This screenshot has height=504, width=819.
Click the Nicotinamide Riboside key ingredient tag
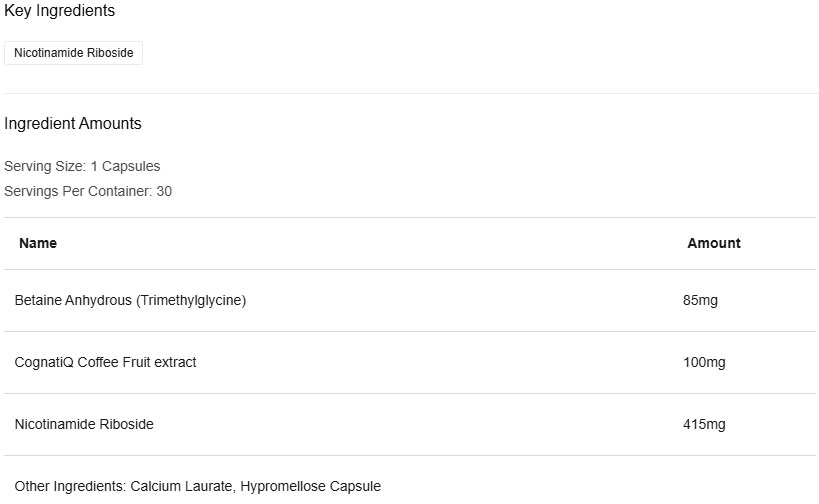click(73, 53)
